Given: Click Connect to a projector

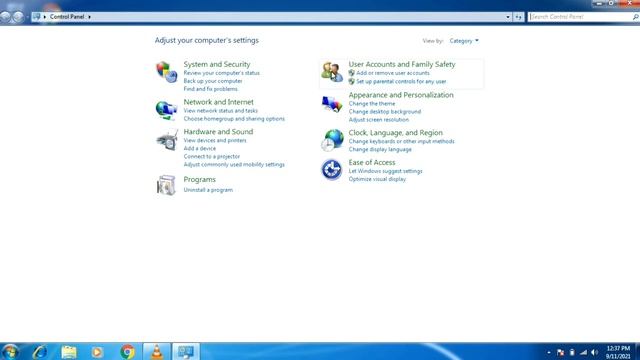Looking at the screenshot, I should [211, 156].
